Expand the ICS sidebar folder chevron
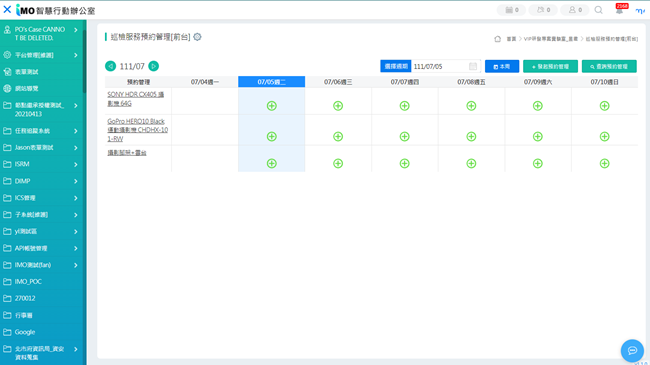This screenshot has width=650, height=365. coord(76,198)
